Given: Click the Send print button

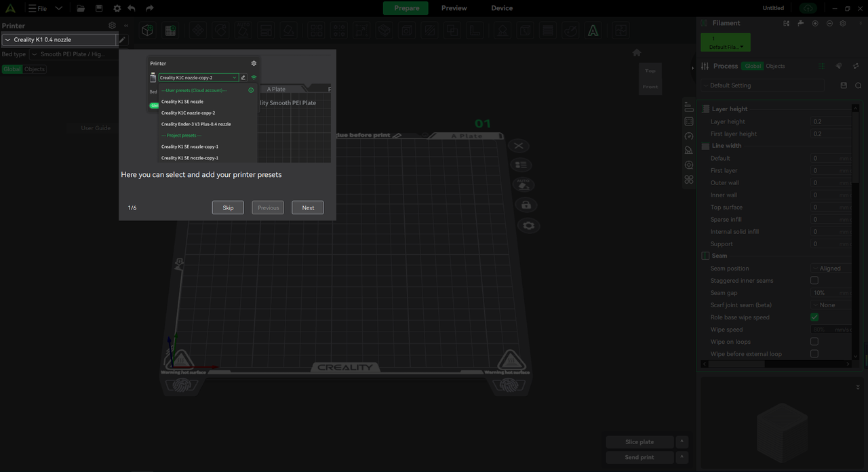Looking at the screenshot, I should click(639, 457).
